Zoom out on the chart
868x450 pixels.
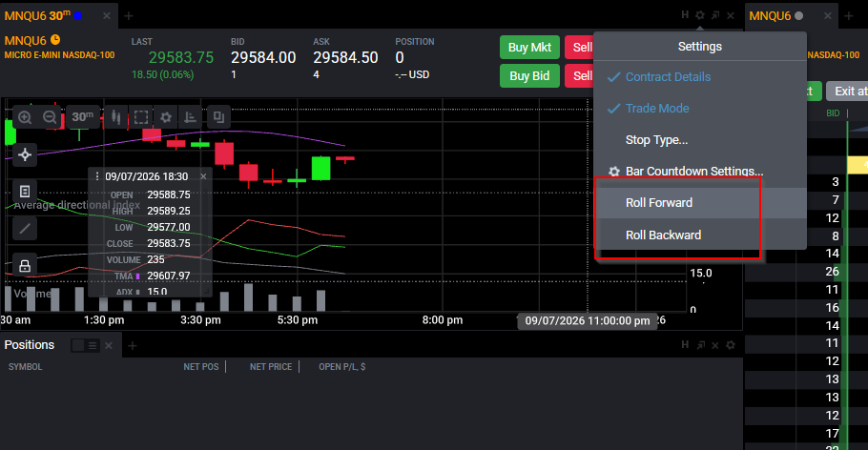tap(50, 116)
